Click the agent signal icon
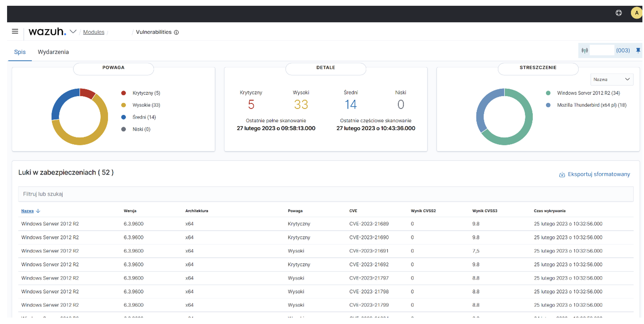The image size is (644, 324). click(585, 51)
